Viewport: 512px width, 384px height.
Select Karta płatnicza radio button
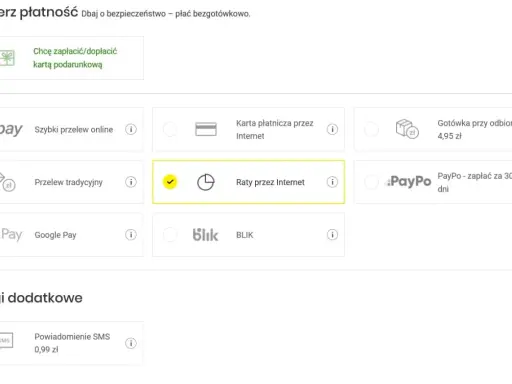click(170, 129)
